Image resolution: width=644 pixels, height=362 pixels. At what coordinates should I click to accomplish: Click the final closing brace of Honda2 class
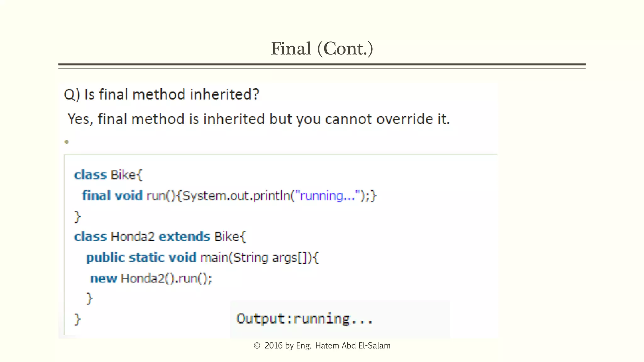(x=77, y=319)
